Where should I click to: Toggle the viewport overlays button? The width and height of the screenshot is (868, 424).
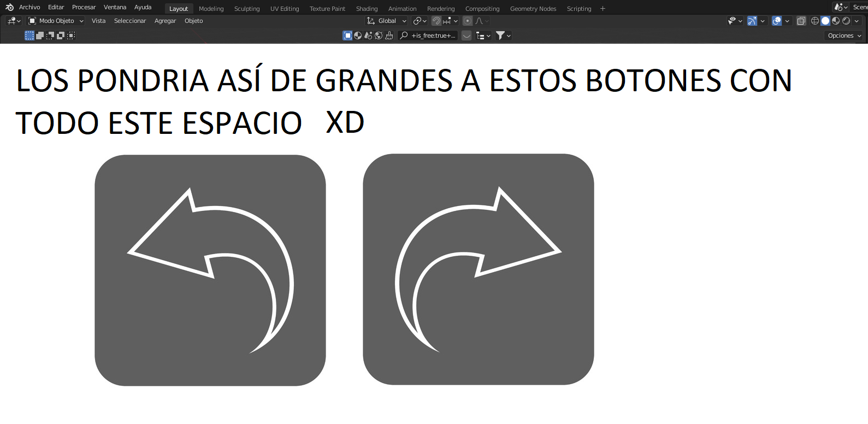(x=777, y=21)
